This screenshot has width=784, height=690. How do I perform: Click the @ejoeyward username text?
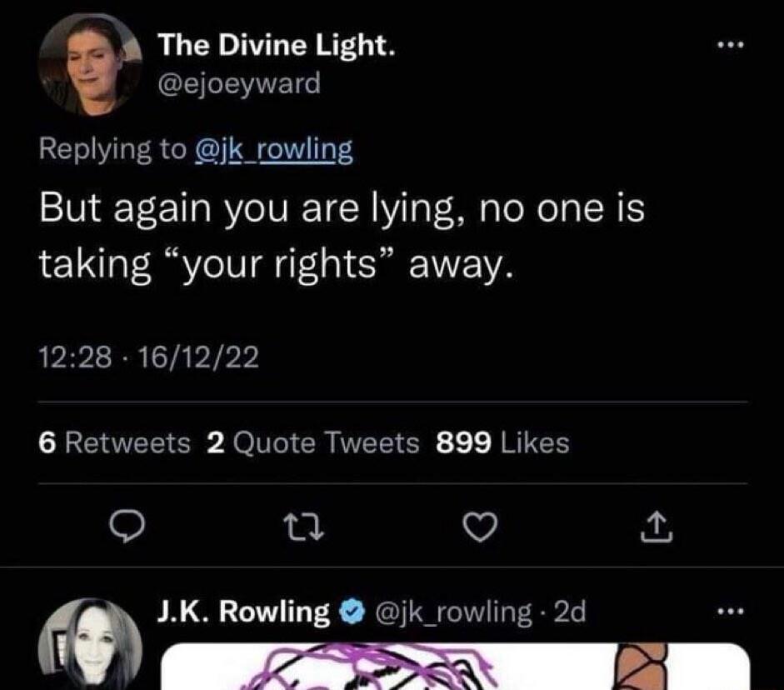[x=244, y=84]
